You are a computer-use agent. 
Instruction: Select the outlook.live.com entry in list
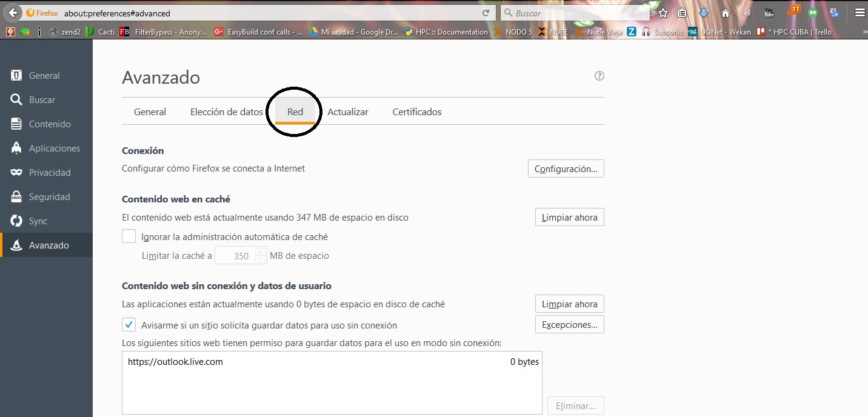tap(176, 362)
